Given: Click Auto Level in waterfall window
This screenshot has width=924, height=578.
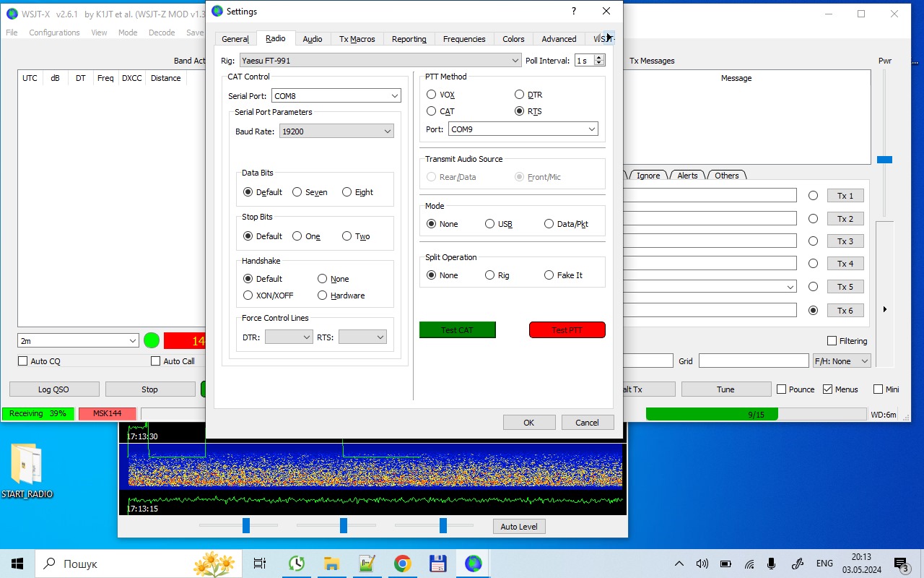Looking at the screenshot, I should coord(519,527).
